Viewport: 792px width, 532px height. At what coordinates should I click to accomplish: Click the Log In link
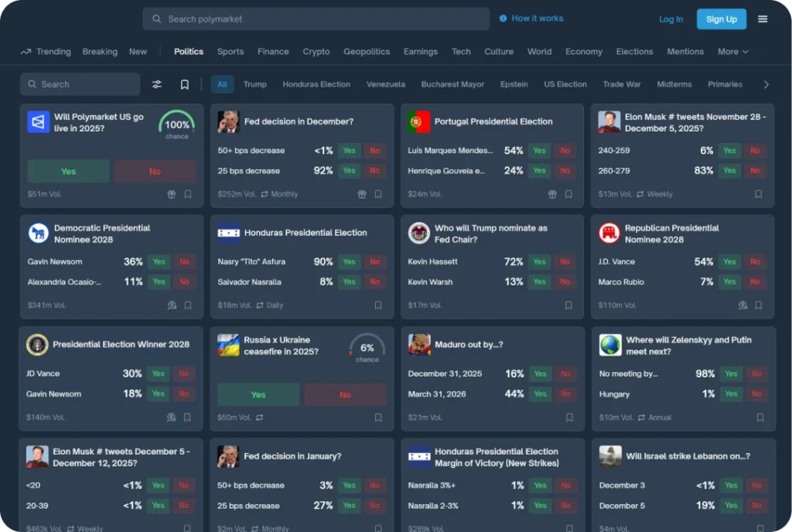coord(671,19)
